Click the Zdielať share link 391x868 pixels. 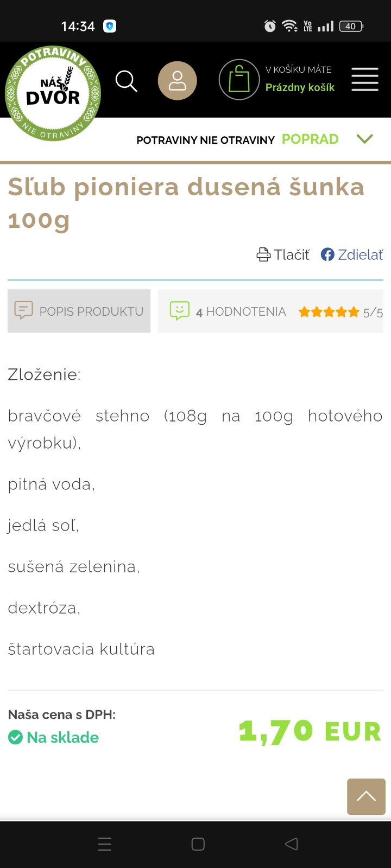[361, 254]
